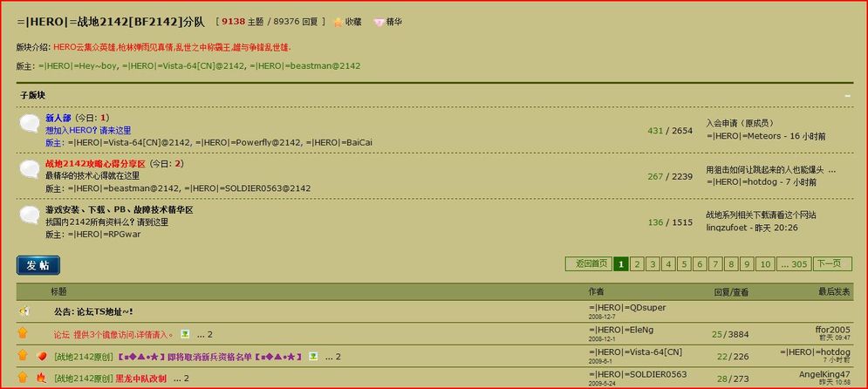Open thread 即将取消新兵资格名单

coord(210,357)
